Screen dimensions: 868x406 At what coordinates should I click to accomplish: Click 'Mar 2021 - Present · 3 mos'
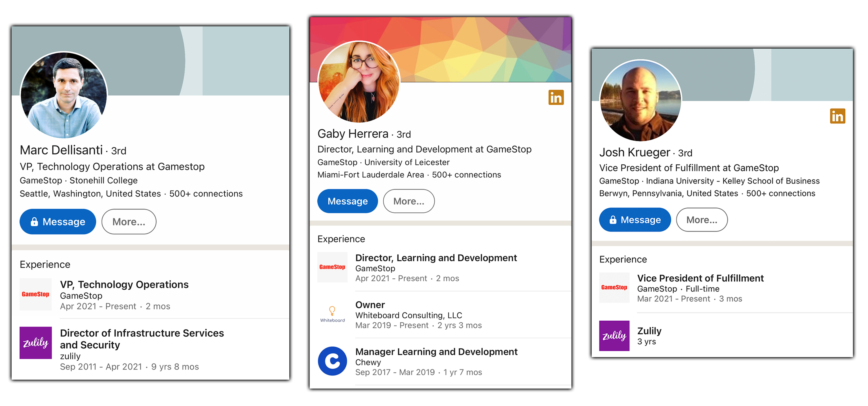click(x=689, y=299)
